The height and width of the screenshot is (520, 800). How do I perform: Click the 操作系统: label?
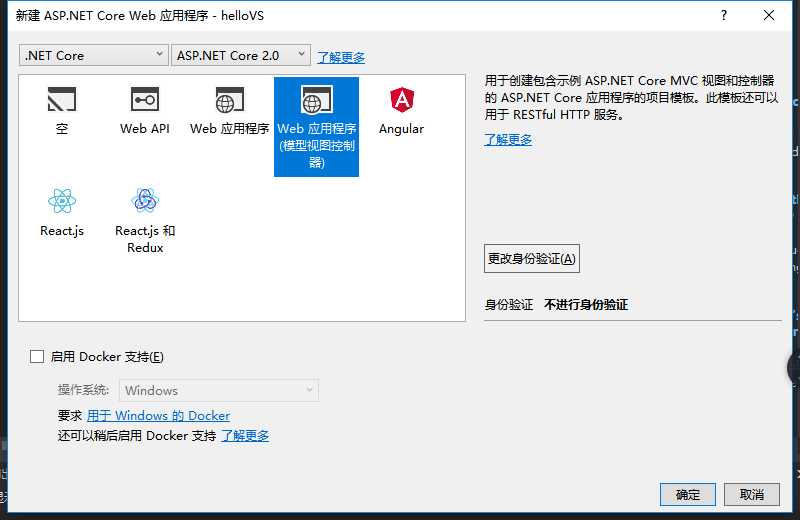83,390
